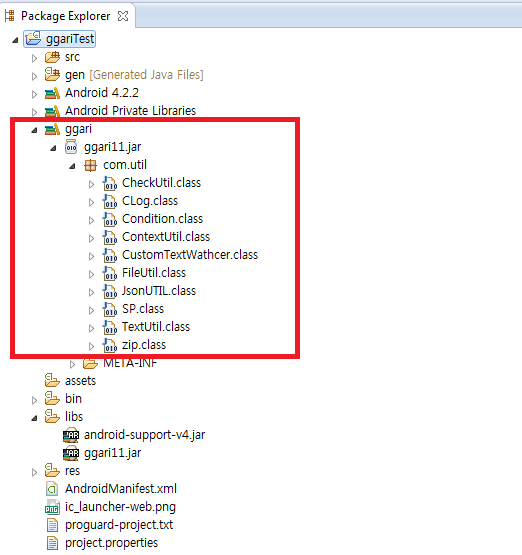Screen dimensions: 522x555
Task: Click the ic_launcher-web.png image icon
Action: tap(52, 507)
